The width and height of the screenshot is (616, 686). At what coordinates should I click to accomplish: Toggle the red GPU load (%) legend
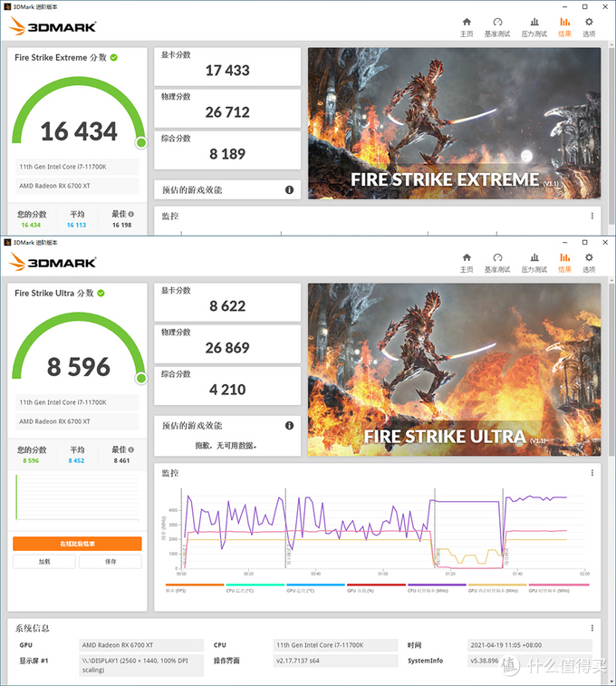[376, 587]
